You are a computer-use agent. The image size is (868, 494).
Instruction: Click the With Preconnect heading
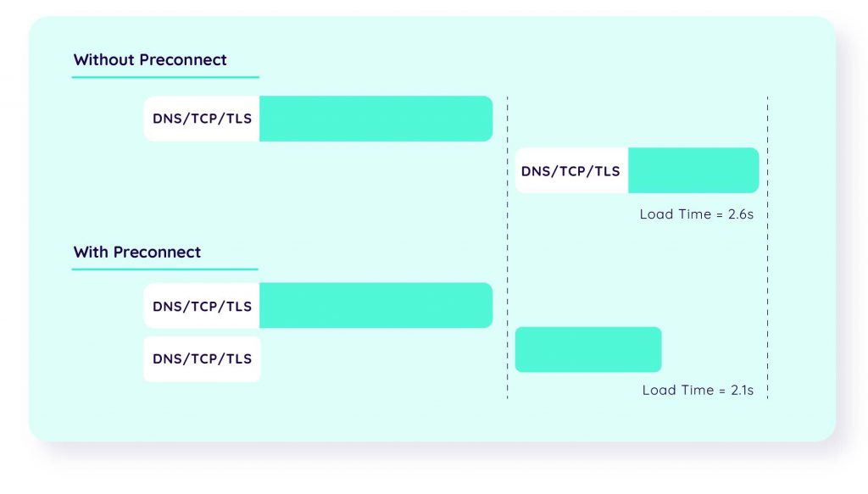(137, 253)
